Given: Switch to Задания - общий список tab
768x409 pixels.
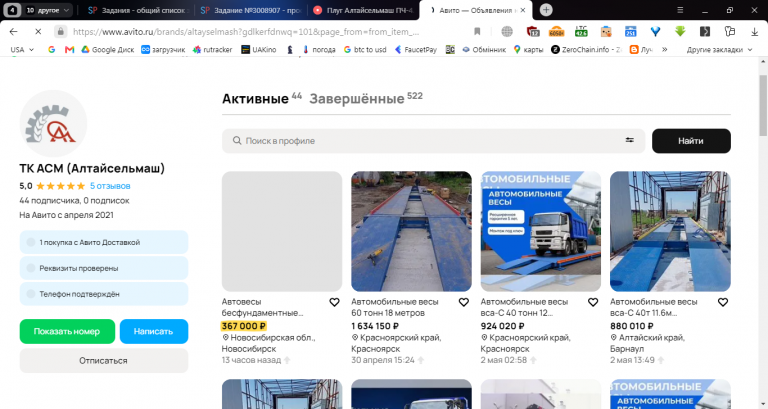Looking at the screenshot, I should coord(138,10).
